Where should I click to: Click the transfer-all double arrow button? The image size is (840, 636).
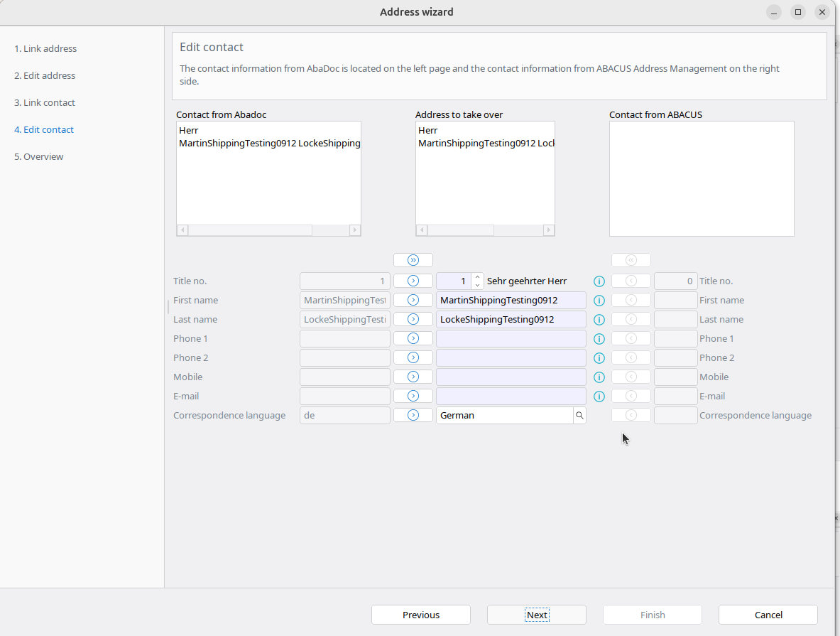click(413, 260)
